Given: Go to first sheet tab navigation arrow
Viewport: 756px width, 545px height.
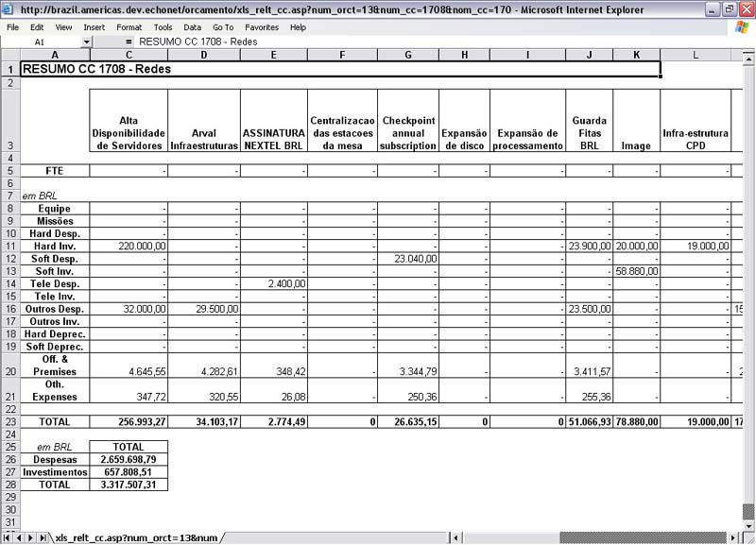Looking at the screenshot, I should (x=8, y=537).
